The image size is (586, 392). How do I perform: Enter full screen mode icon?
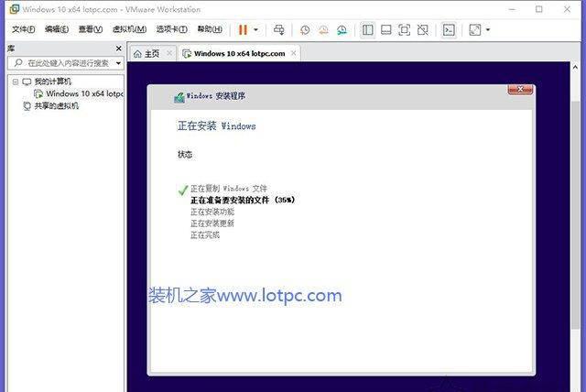(x=405, y=30)
